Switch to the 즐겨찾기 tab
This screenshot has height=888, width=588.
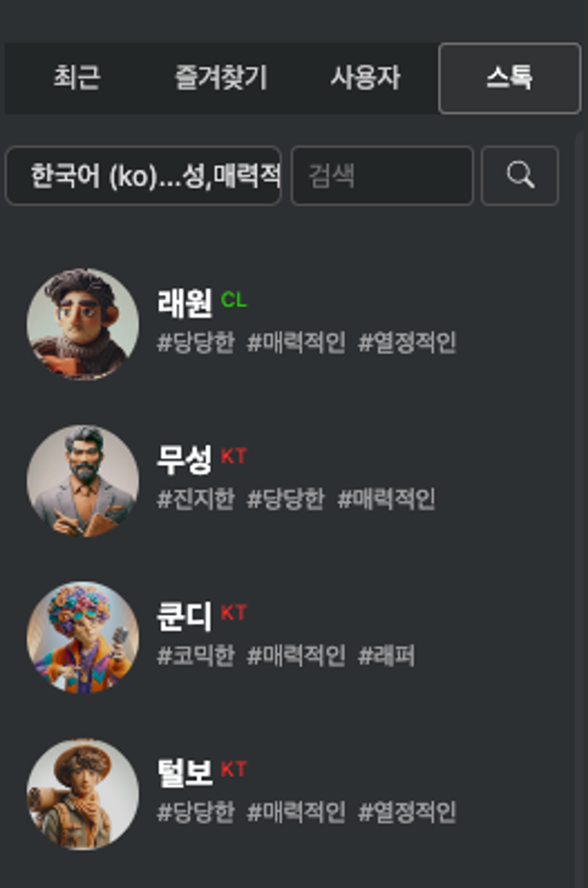tap(221, 77)
